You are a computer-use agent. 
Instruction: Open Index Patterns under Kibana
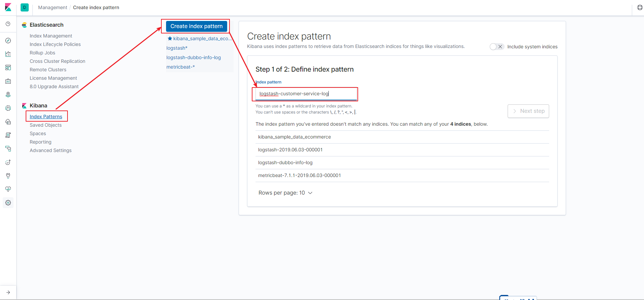pyautogui.click(x=46, y=117)
